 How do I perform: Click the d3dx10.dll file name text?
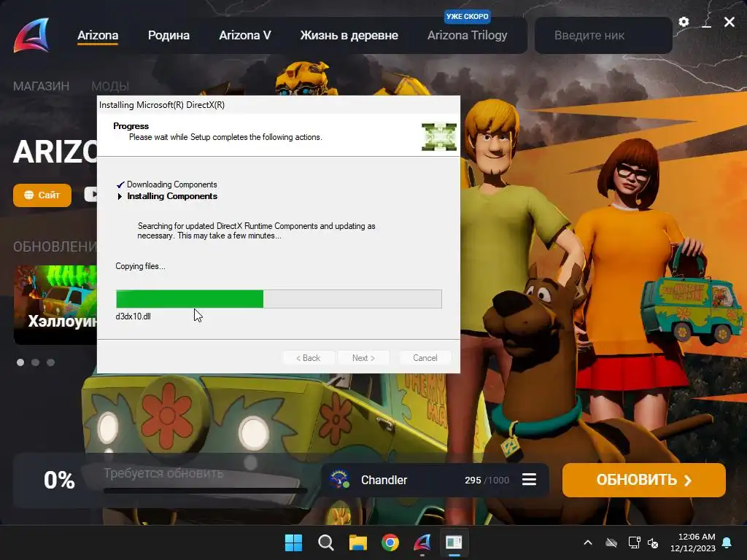tap(133, 316)
